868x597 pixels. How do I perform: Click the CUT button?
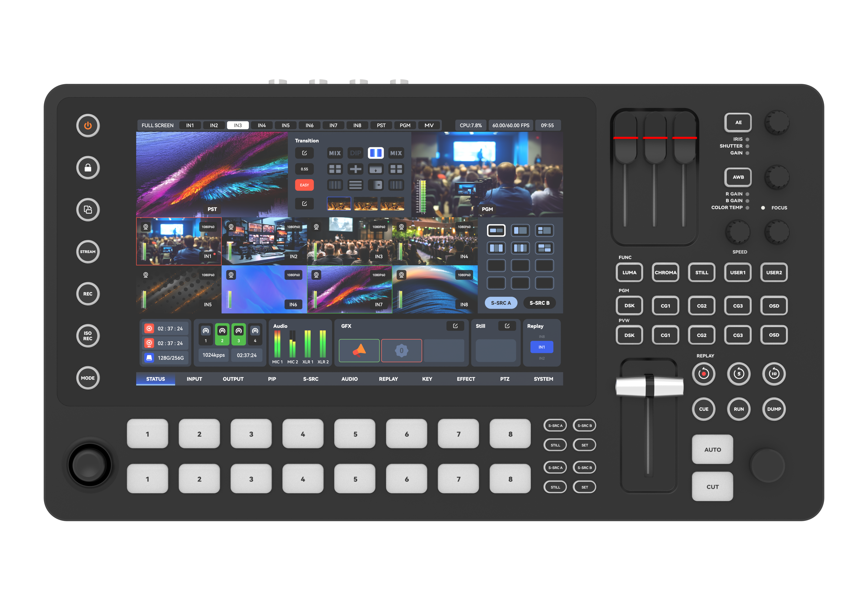(x=712, y=487)
